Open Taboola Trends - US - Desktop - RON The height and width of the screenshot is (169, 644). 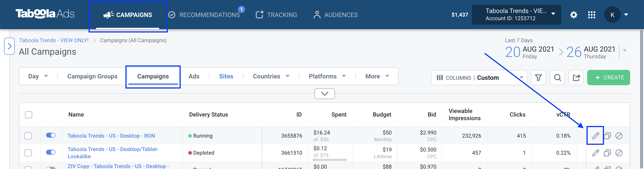(x=111, y=136)
